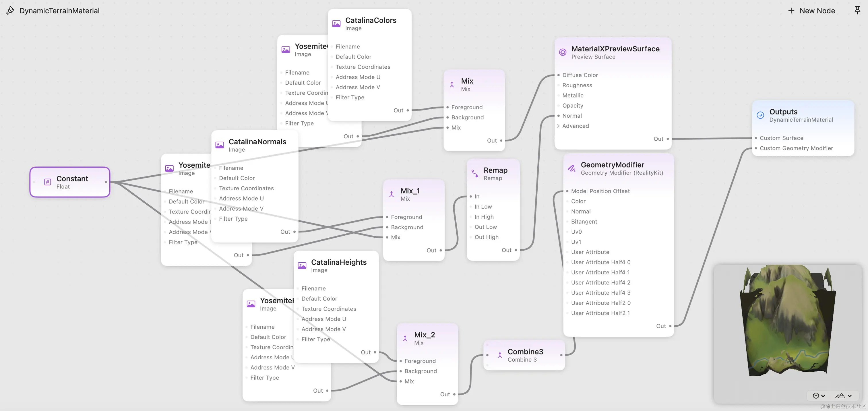868x411 pixels.
Task: Expand the Advanced section in Preview Surface
Action: tap(558, 126)
